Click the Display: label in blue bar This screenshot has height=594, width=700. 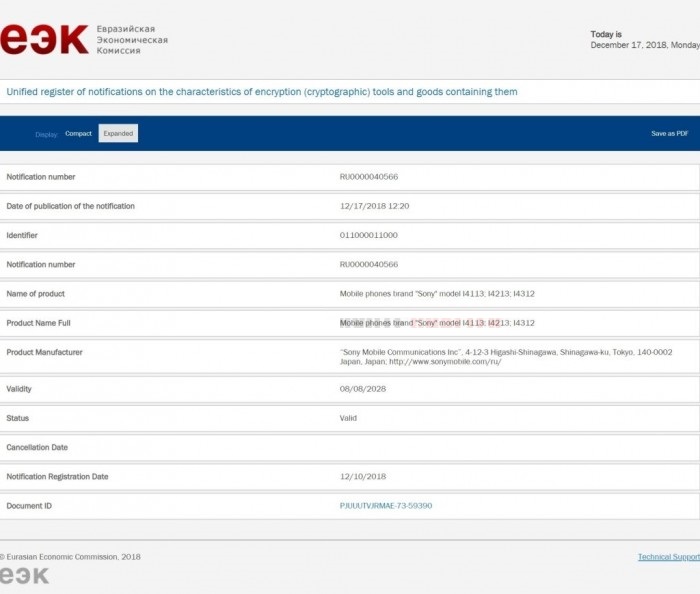pyautogui.click(x=46, y=134)
